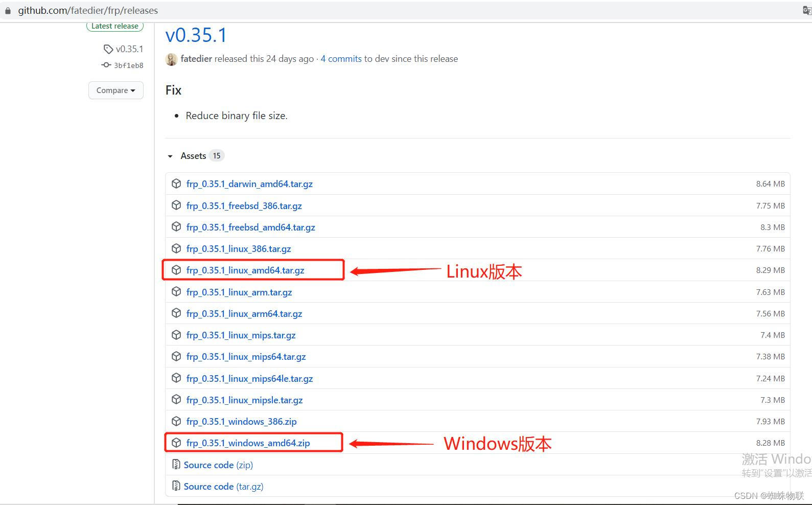812x505 pixels.
Task: Open the Compare dropdown
Action: point(116,90)
